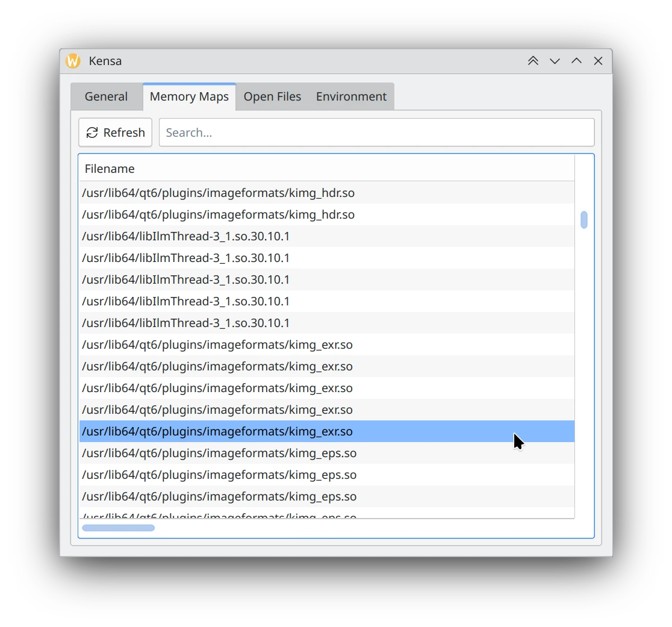Maximize the Kensa window

click(576, 61)
